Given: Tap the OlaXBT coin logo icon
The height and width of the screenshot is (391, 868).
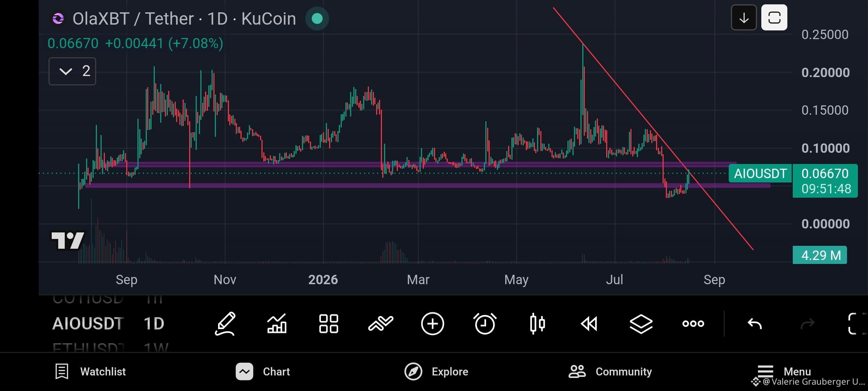Looking at the screenshot, I should (x=58, y=18).
